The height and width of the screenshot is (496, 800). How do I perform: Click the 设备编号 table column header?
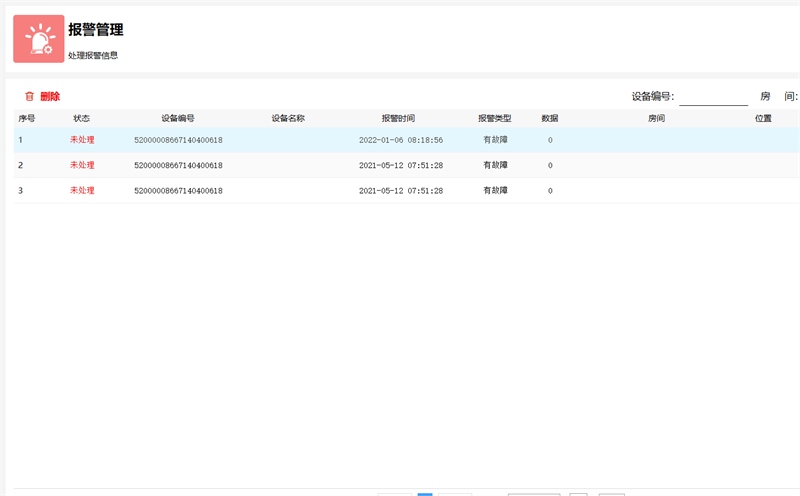(x=178, y=118)
